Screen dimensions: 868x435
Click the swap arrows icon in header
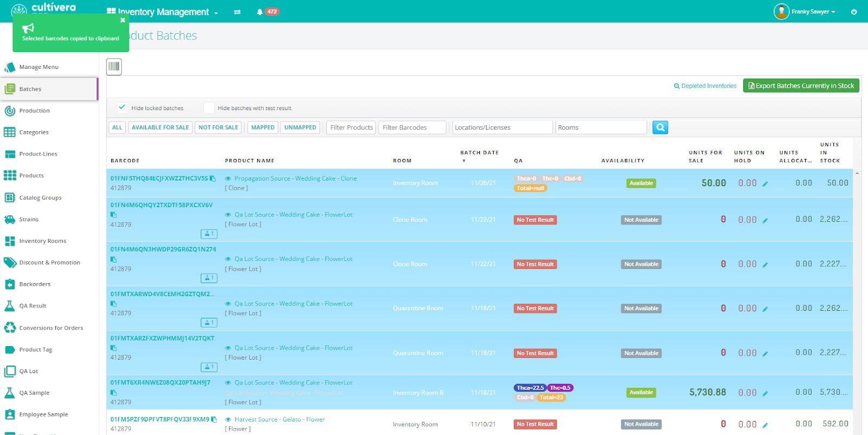coord(237,12)
